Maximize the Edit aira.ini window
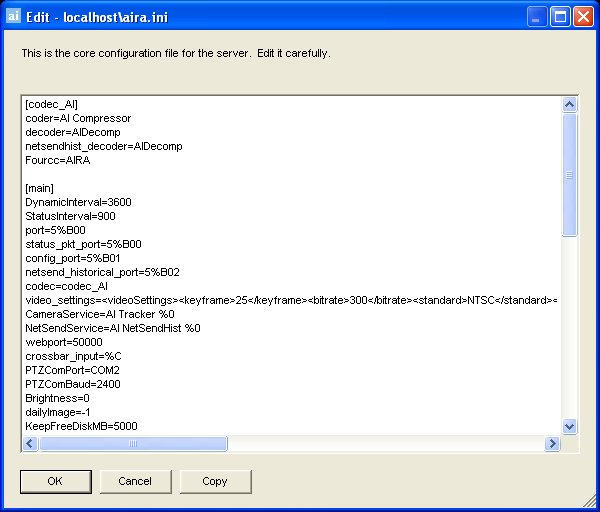Image resolution: width=600 pixels, height=512 pixels. click(x=562, y=16)
